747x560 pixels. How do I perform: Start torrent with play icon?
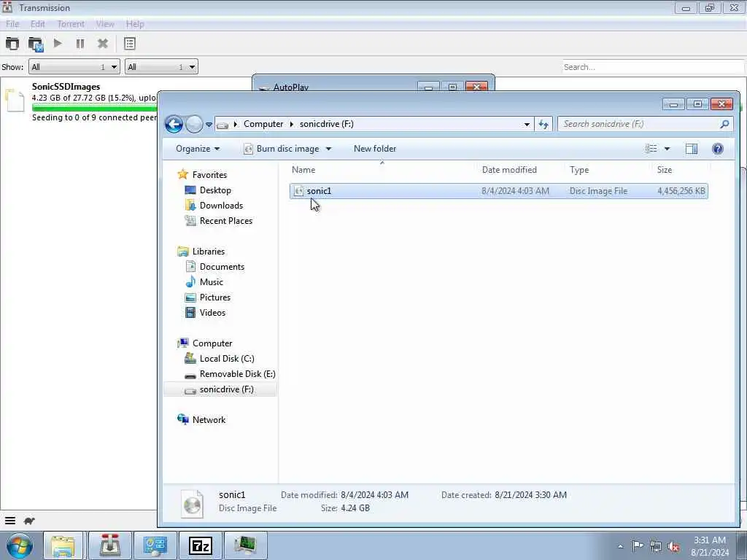pos(58,44)
